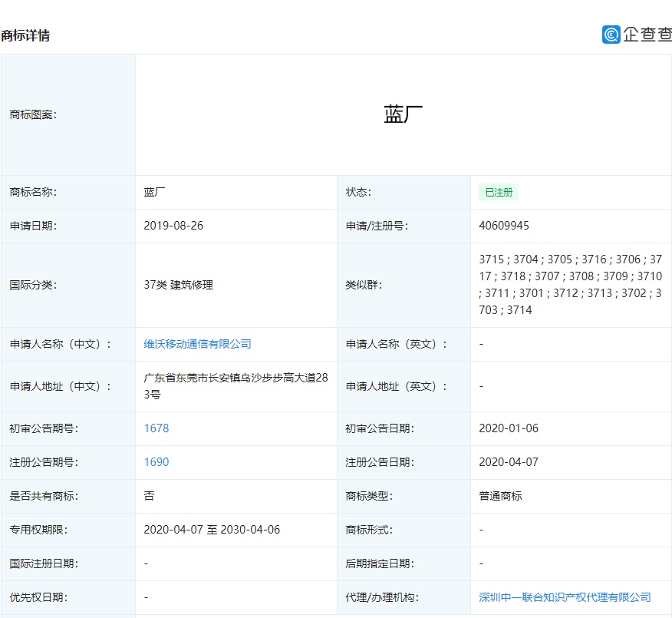Click the 初审公告期号 label
This screenshot has height=618, width=672.
pos(44,428)
